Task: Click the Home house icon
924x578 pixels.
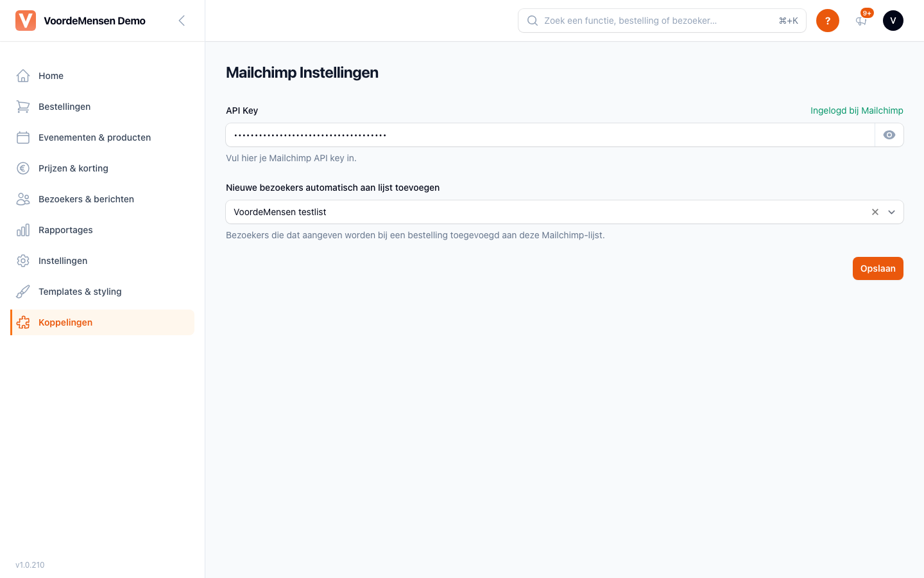Action: coord(23,76)
